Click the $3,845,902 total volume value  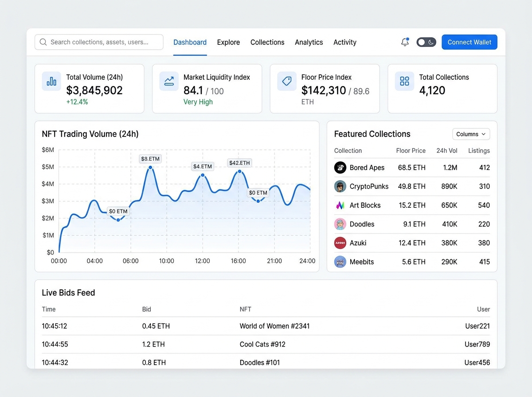point(94,90)
